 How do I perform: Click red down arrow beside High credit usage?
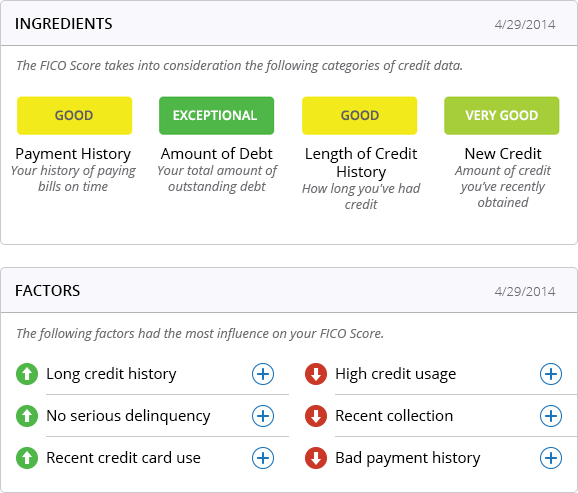point(316,374)
